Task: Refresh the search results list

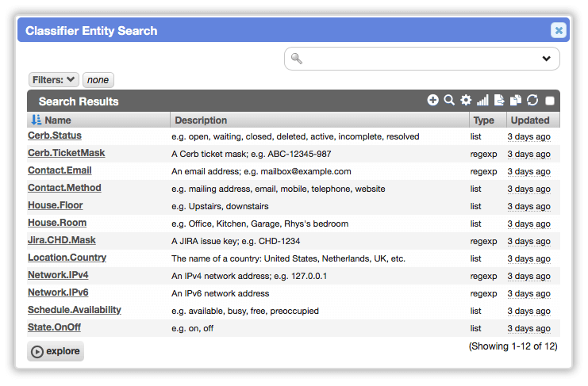Action: pos(532,100)
